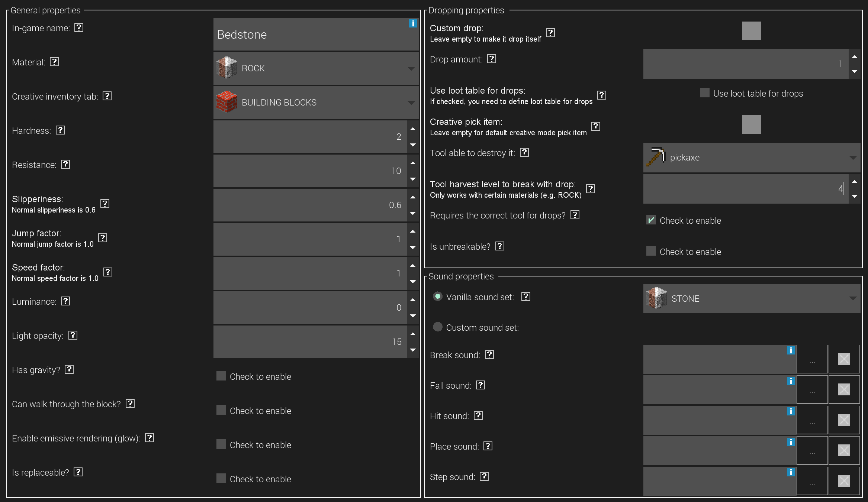Click the help icon beside Is unbreakable
This screenshot has width=868, height=502.
500,246
